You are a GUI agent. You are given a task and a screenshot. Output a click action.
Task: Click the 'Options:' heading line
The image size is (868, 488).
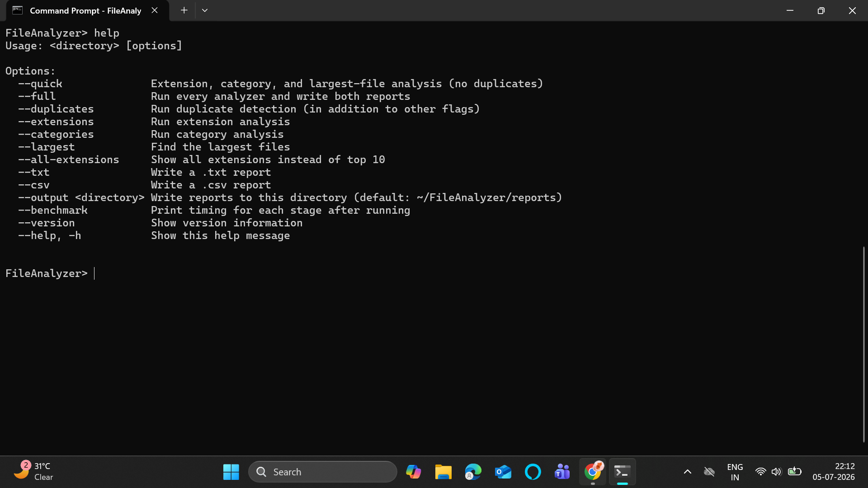point(30,71)
